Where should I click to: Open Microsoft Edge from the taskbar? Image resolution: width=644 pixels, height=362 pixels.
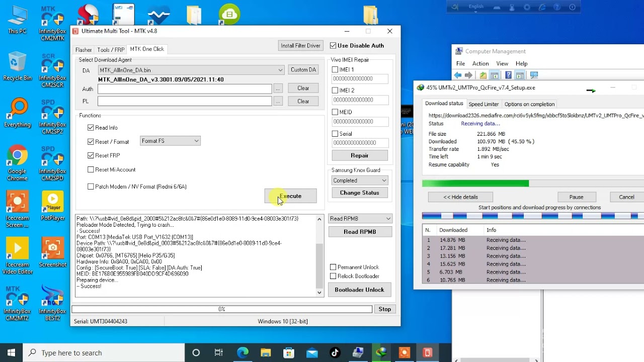click(x=243, y=352)
